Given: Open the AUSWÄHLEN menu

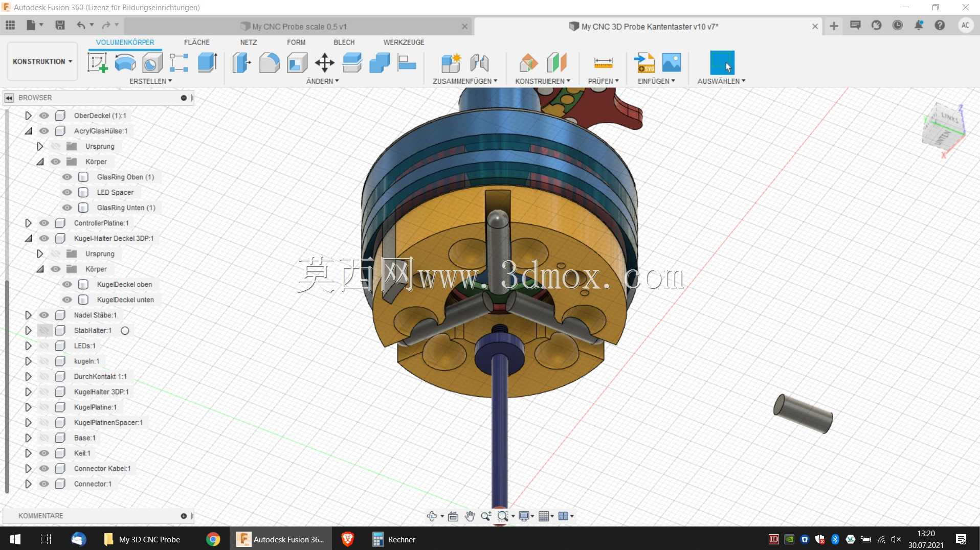Looking at the screenshot, I should pyautogui.click(x=721, y=81).
